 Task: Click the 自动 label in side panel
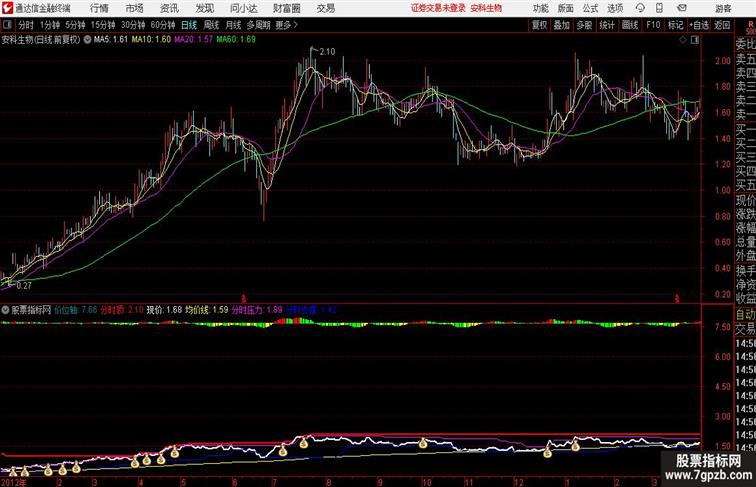pyautogui.click(x=745, y=315)
